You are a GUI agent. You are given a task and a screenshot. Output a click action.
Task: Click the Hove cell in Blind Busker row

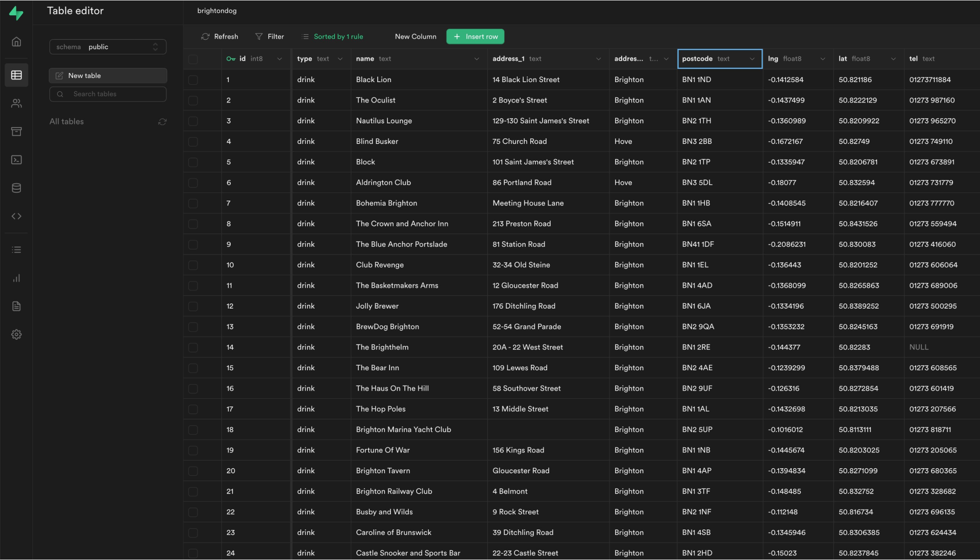(643, 141)
